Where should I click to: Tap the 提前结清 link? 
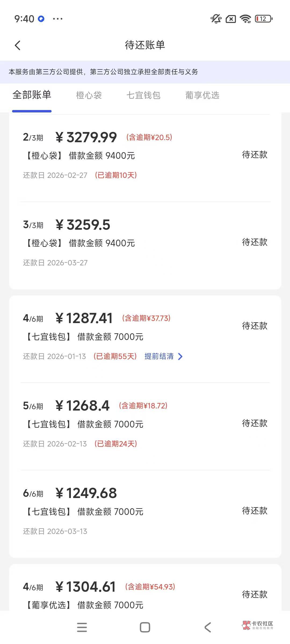point(159,356)
